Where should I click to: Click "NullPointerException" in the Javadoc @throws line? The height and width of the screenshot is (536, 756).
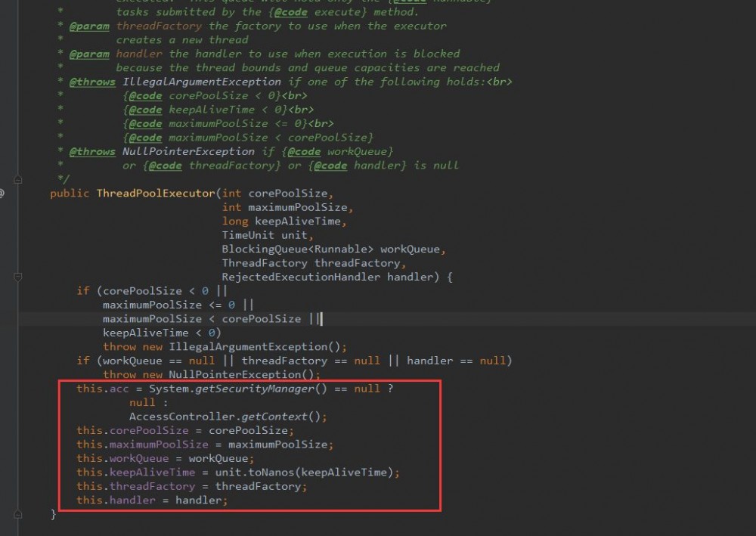(x=188, y=152)
